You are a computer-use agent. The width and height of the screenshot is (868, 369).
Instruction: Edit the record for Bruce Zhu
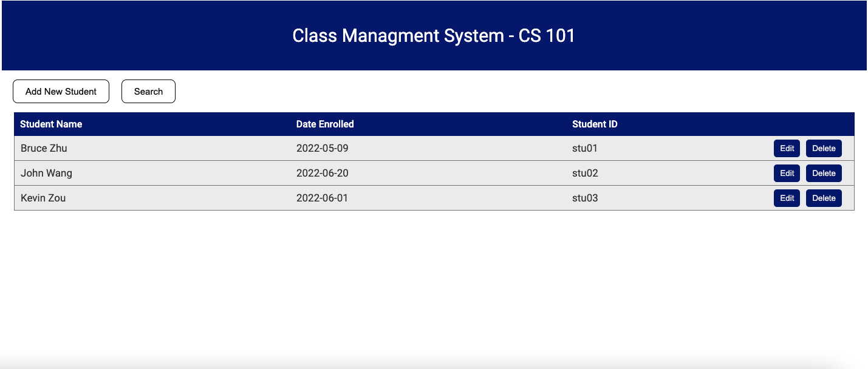[x=787, y=148]
